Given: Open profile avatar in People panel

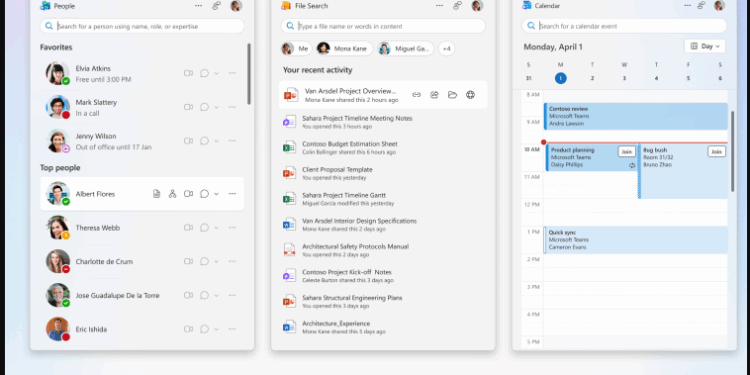Looking at the screenshot, I should coord(236,6).
